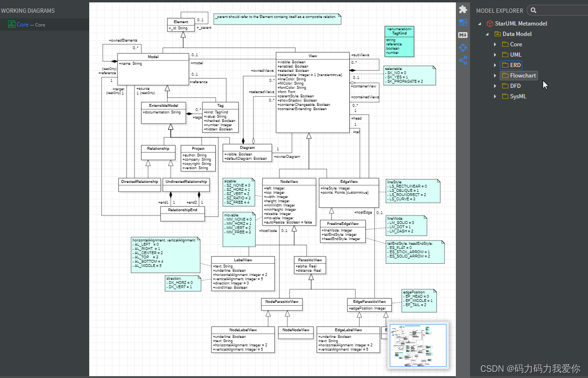
Task: Select the NodeView class title
Action: (x=289, y=181)
